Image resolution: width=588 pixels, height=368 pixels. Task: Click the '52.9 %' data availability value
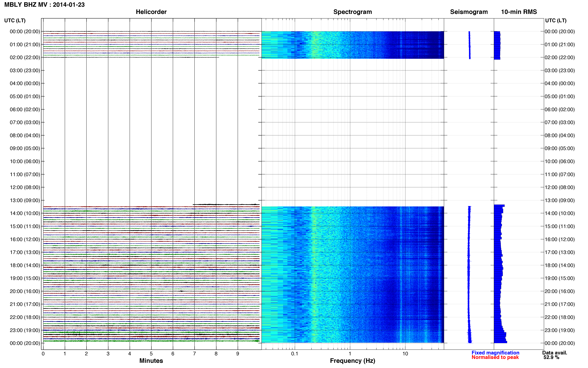click(552, 357)
